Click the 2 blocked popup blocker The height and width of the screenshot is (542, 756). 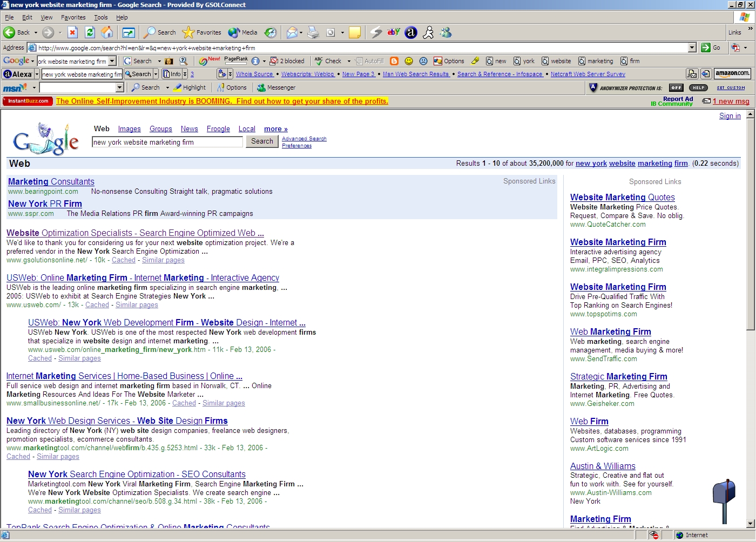(287, 61)
